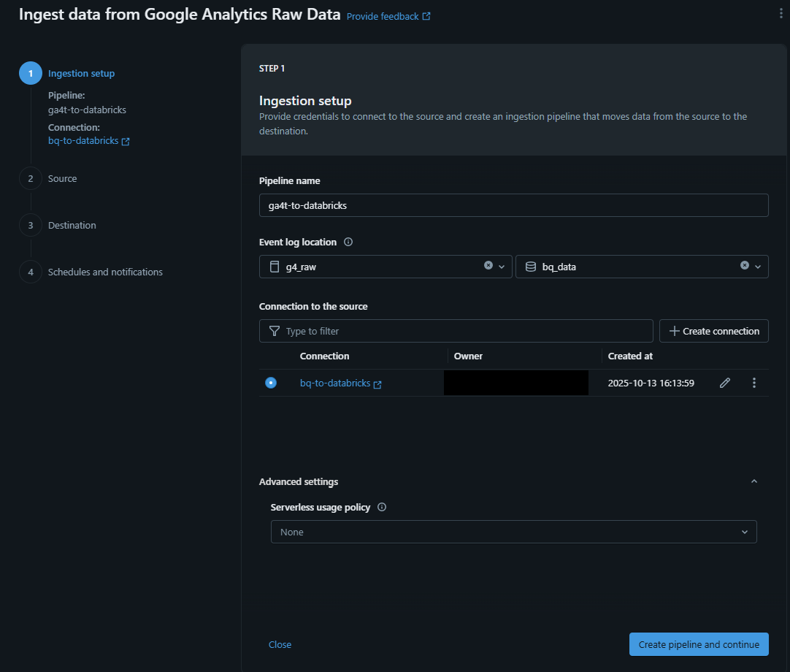Viewport: 790px width, 672px height.
Task: Open bq-to-databricks link in connection table
Action: click(x=335, y=383)
